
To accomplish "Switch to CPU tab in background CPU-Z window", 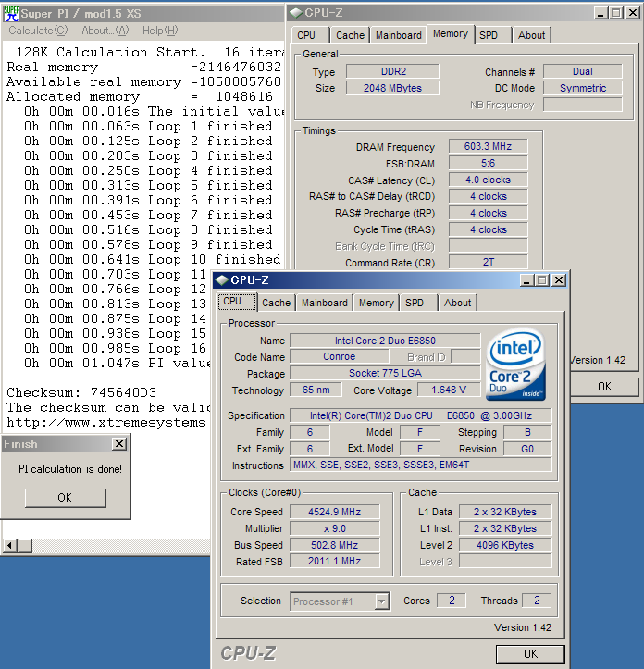I will coord(306,35).
